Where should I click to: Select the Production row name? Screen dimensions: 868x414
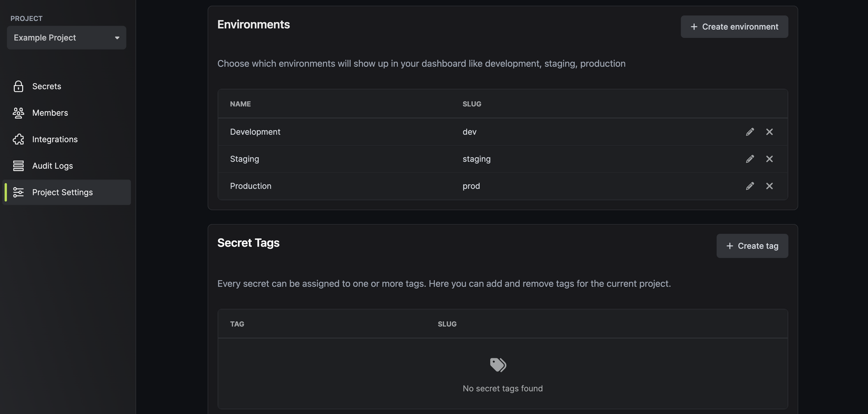(x=250, y=186)
